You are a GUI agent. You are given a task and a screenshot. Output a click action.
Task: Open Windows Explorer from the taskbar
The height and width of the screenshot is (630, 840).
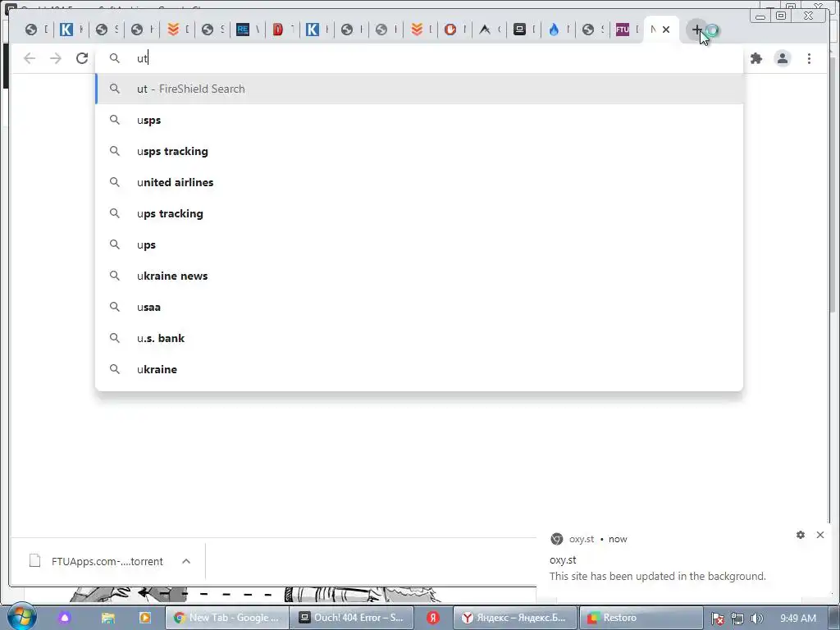pos(107,618)
